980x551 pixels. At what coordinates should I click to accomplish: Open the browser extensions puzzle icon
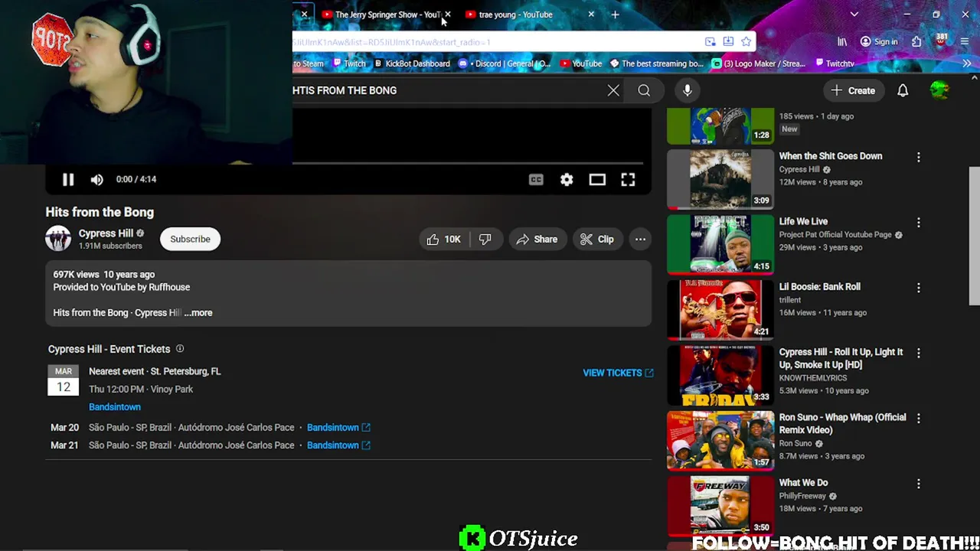[916, 42]
